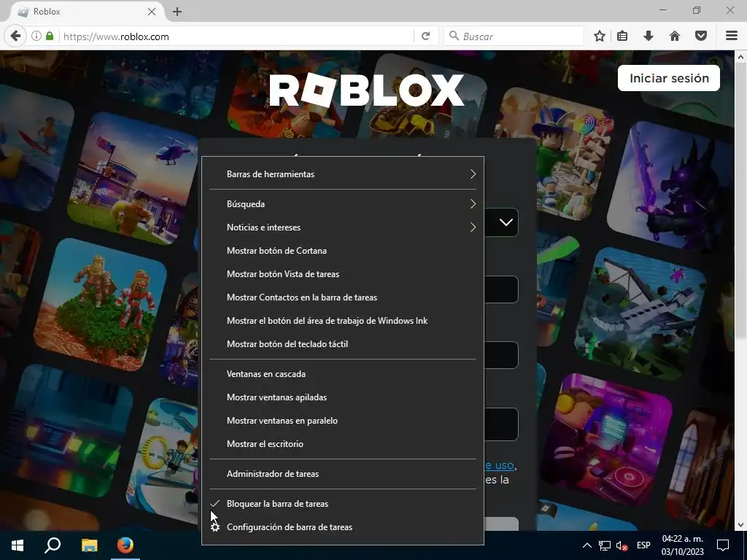Toggle Windows Ink workspace button option
This screenshot has height=560, width=747.
pos(343,321)
